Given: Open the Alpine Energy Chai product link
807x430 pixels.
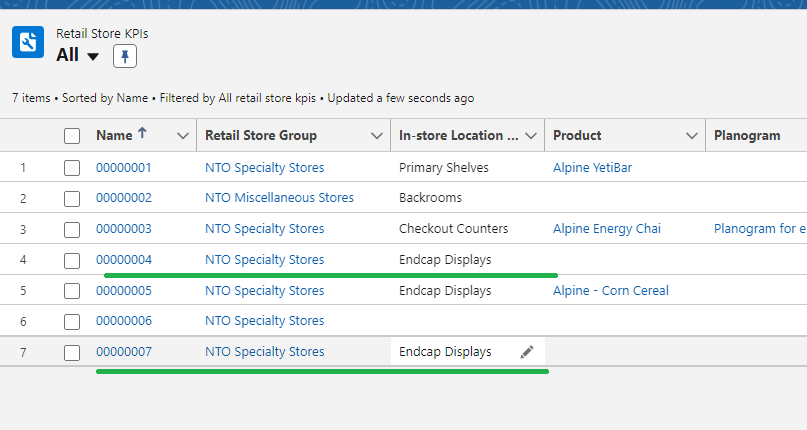Looking at the screenshot, I should point(607,229).
